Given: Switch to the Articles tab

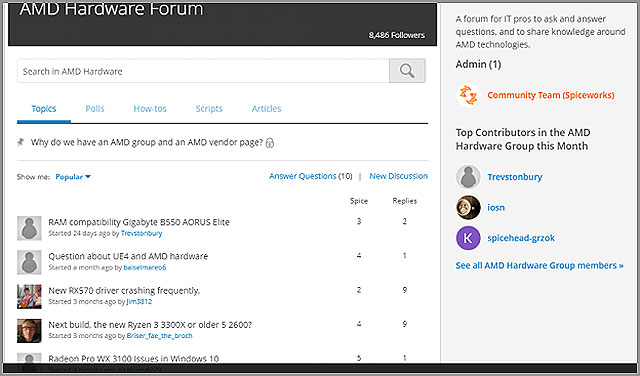Looking at the screenshot, I should tap(266, 109).
